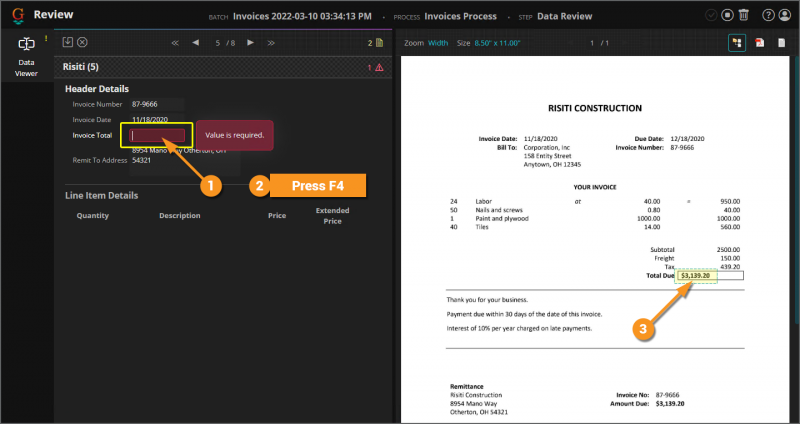The height and width of the screenshot is (424, 800).
Task: Jump to the last document
Action: click(271, 43)
